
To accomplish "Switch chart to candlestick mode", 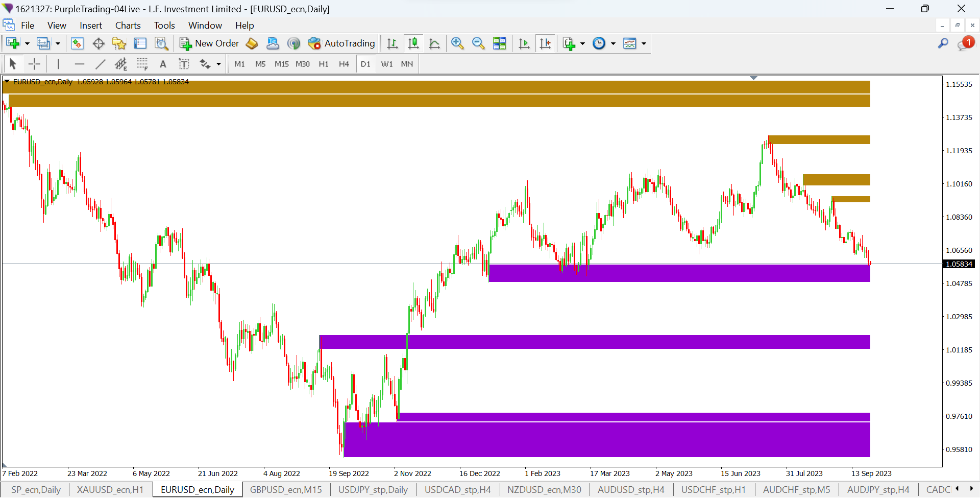I will coord(413,44).
